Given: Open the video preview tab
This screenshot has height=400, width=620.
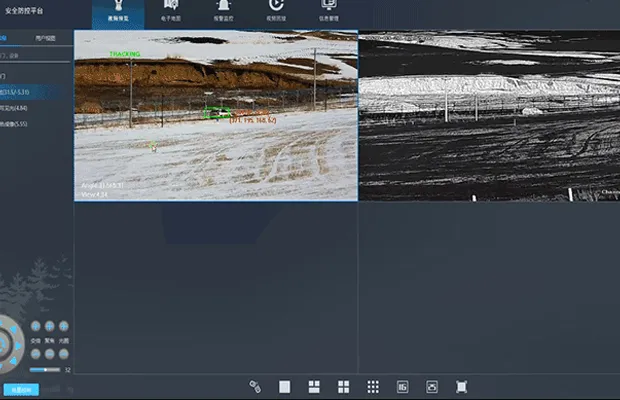Looking at the screenshot, I should 117,12.
